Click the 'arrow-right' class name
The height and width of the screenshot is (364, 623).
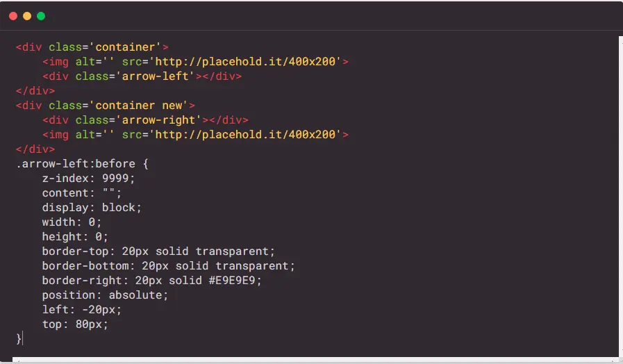[x=159, y=120]
